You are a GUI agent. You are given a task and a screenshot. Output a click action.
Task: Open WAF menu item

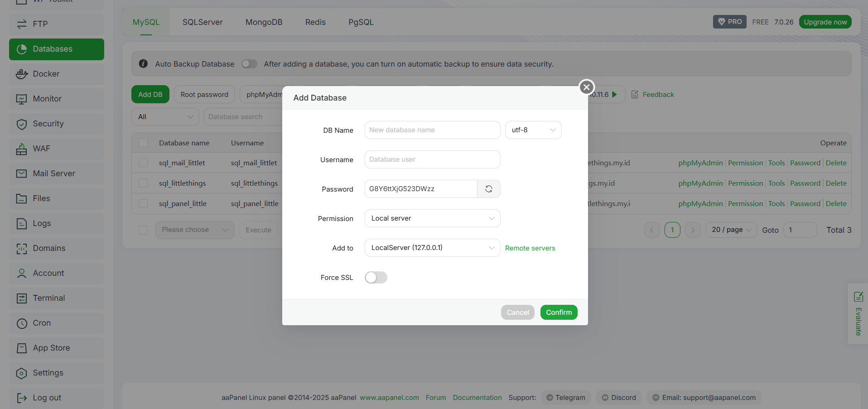pyautogui.click(x=57, y=149)
